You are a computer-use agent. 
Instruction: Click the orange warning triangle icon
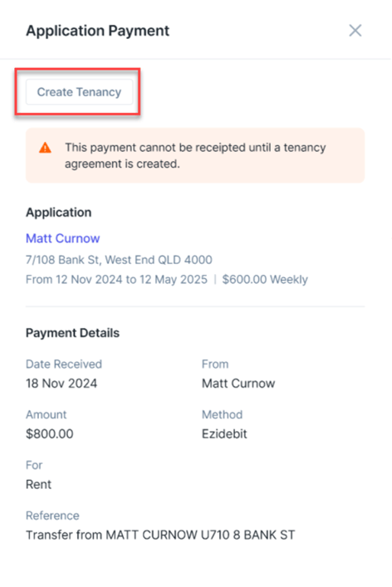coord(46,148)
